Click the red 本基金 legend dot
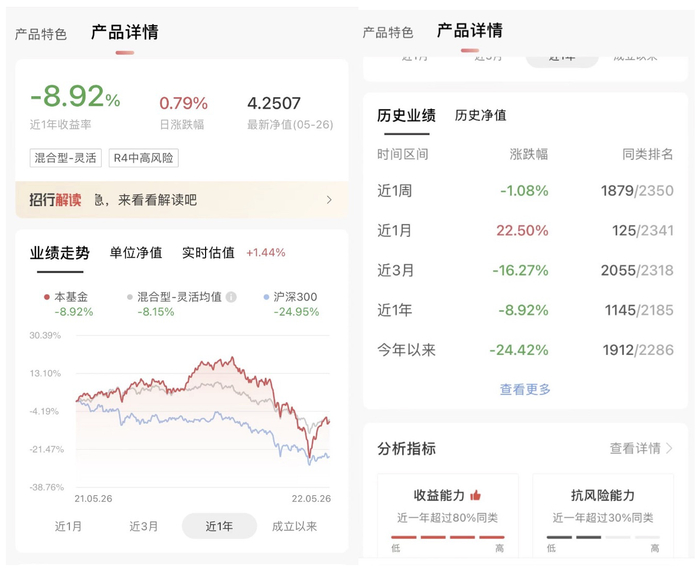700x572 pixels. [47, 297]
